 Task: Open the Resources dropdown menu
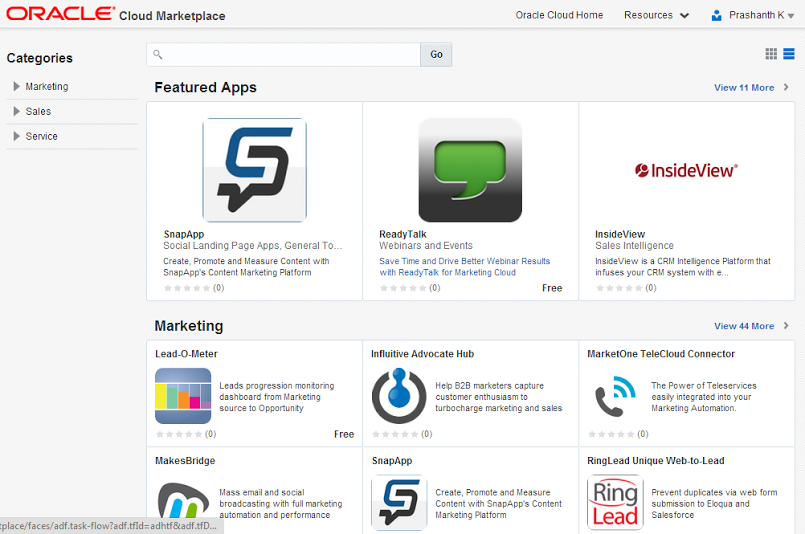[x=656, y=15]
